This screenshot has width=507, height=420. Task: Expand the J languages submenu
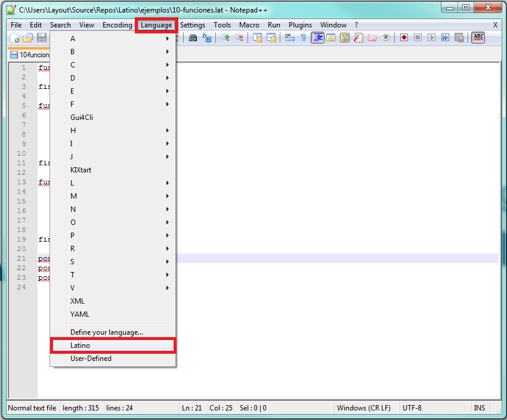coord(113,157)
